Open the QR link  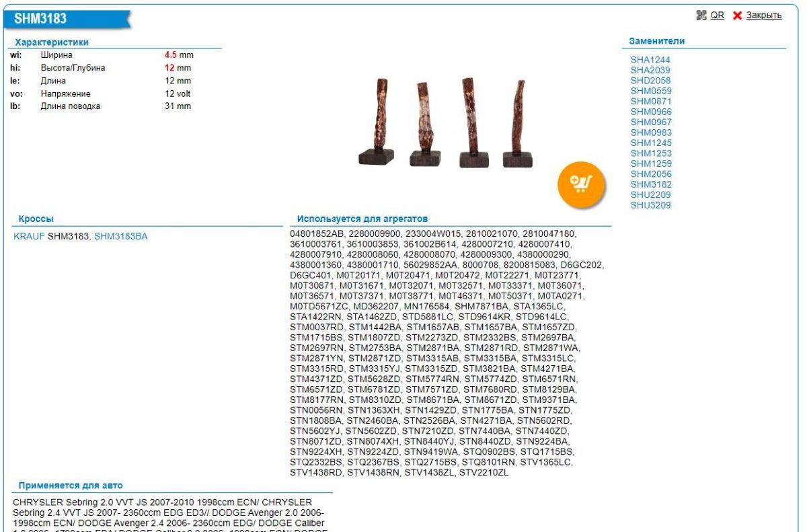click(x=718, y=15)
